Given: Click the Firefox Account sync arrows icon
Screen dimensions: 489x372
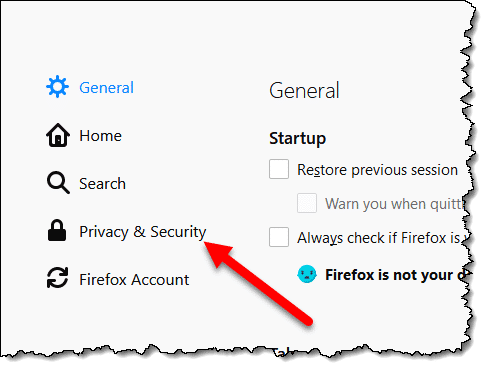Looking at the screenshot, I should click(x=57, y=277).
